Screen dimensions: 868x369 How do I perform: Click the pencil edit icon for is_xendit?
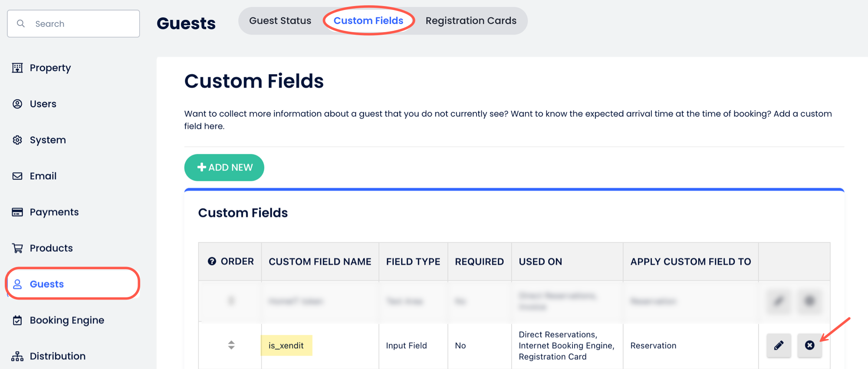779,346
